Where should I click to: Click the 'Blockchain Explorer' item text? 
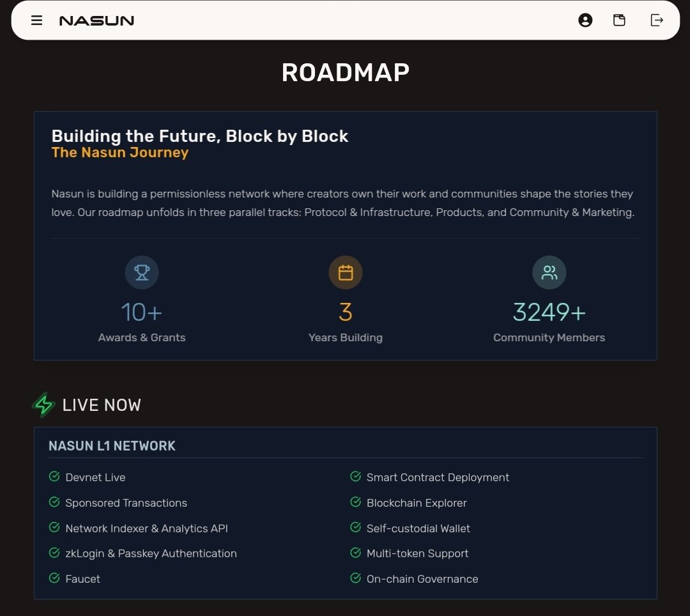417,503
